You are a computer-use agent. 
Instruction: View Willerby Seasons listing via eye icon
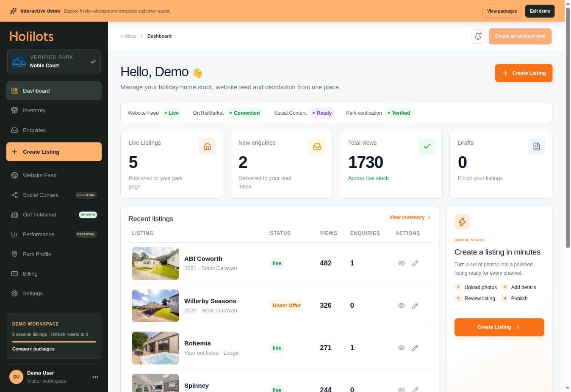[402, 306]
